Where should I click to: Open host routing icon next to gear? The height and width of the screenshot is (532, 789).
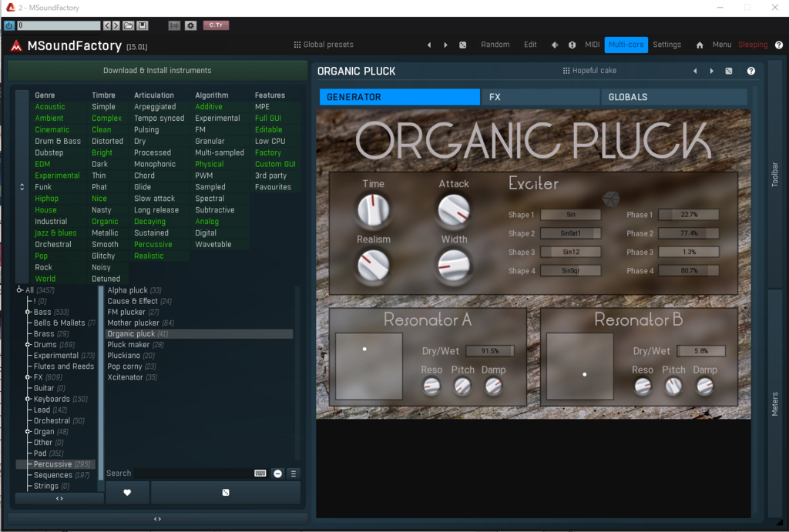(x=174, y=25)
